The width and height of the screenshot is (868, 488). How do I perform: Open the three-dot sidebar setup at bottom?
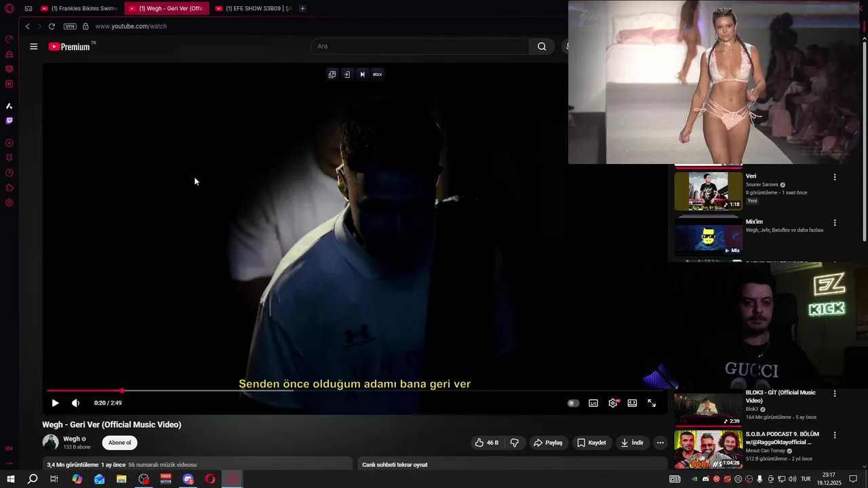[9, 464]
